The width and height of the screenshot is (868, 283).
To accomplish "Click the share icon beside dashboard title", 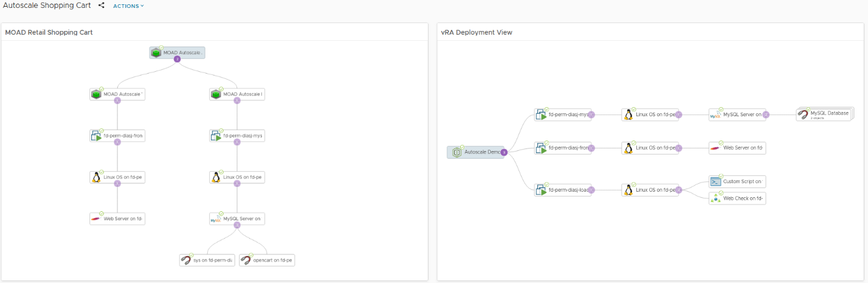I will click(102, 5).
